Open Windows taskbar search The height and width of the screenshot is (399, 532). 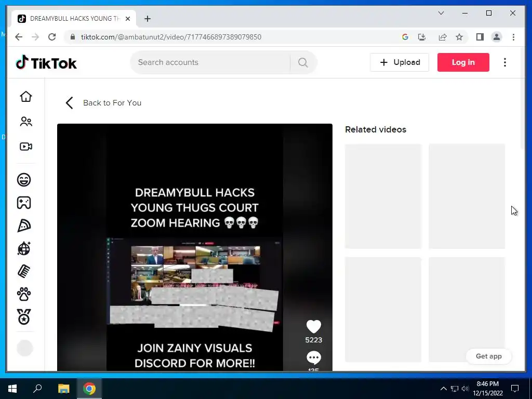click(x=37, y=389)
